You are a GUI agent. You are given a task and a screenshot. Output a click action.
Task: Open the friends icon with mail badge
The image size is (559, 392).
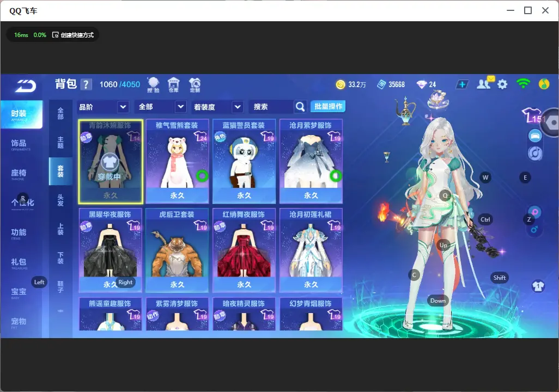tap(485, 83)
